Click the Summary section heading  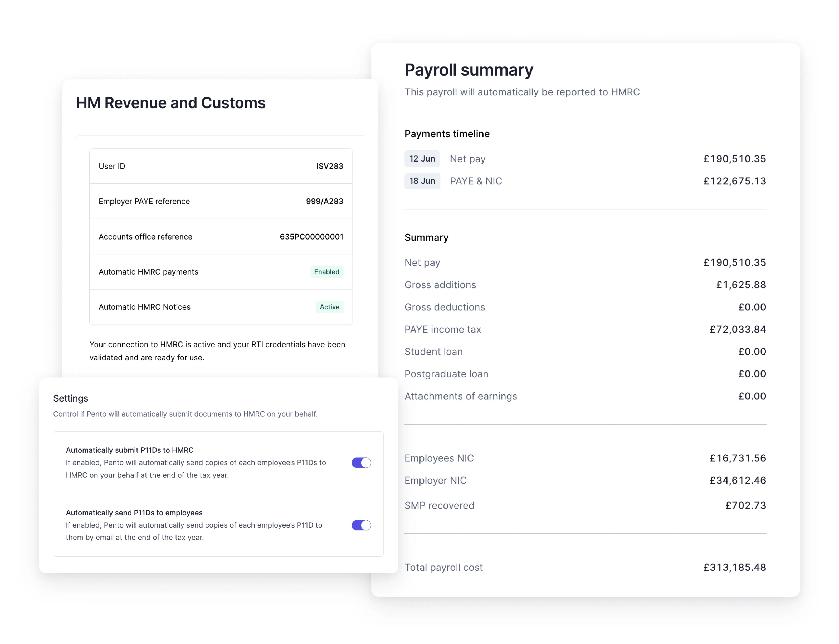[x=426, y=238]
